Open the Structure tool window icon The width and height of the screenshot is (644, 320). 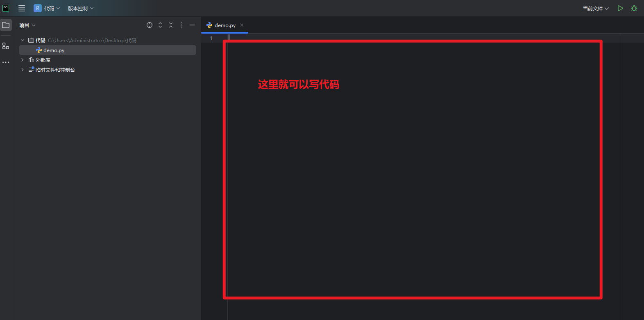coord(6,46)
